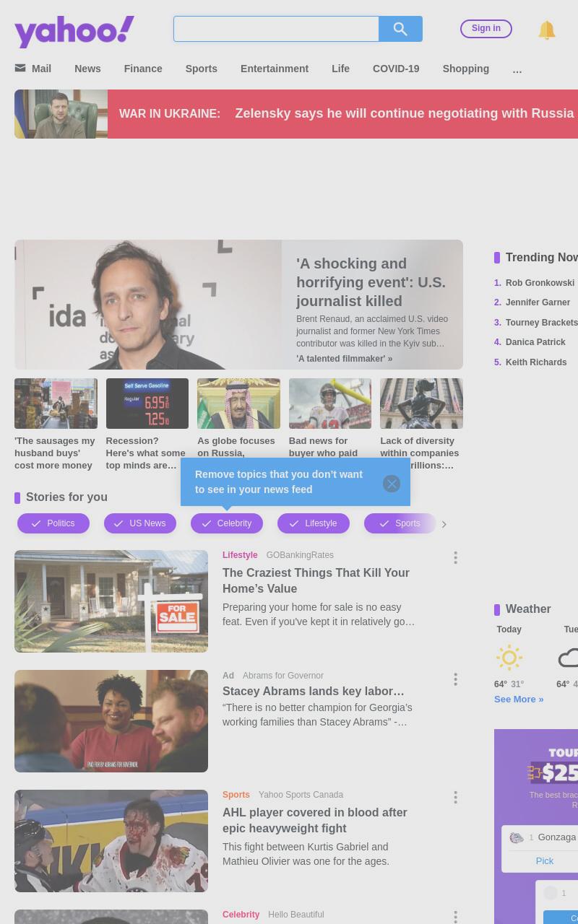Open options menu for AHL player story
This screenshot has width=578, height=924.
click(455, 798)
